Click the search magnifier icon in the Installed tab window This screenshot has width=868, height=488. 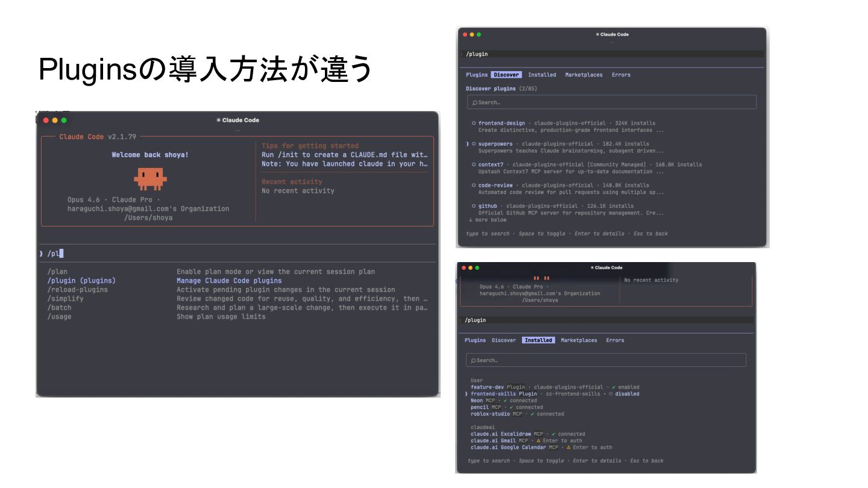click(473, 360)
